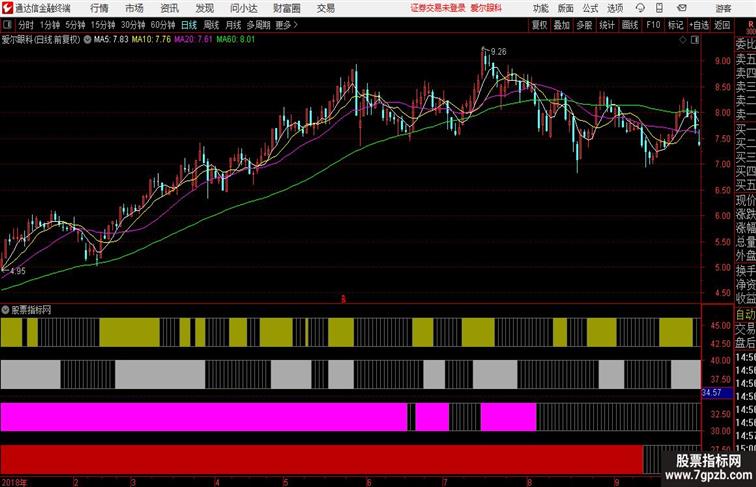Switch to 5分钟 period tab
Screen dimensions: 756x487
tap(75, 25)
